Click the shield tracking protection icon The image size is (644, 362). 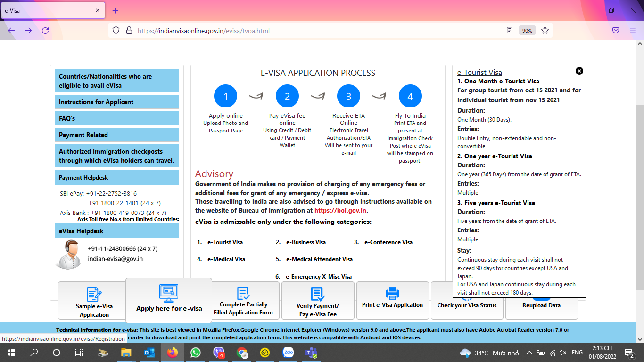tap(116, 30)
